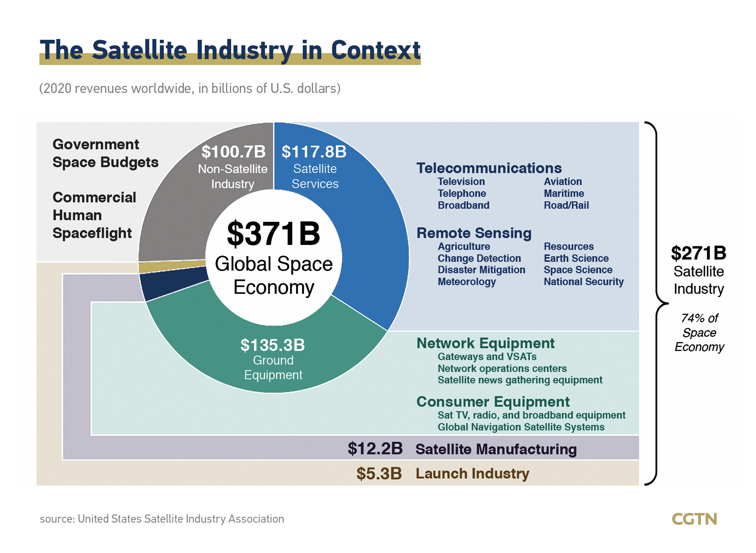Click the 'Disaster Mitigation' item
The width and height of the screenshot is (756, 553).
(x=482, y=270)
